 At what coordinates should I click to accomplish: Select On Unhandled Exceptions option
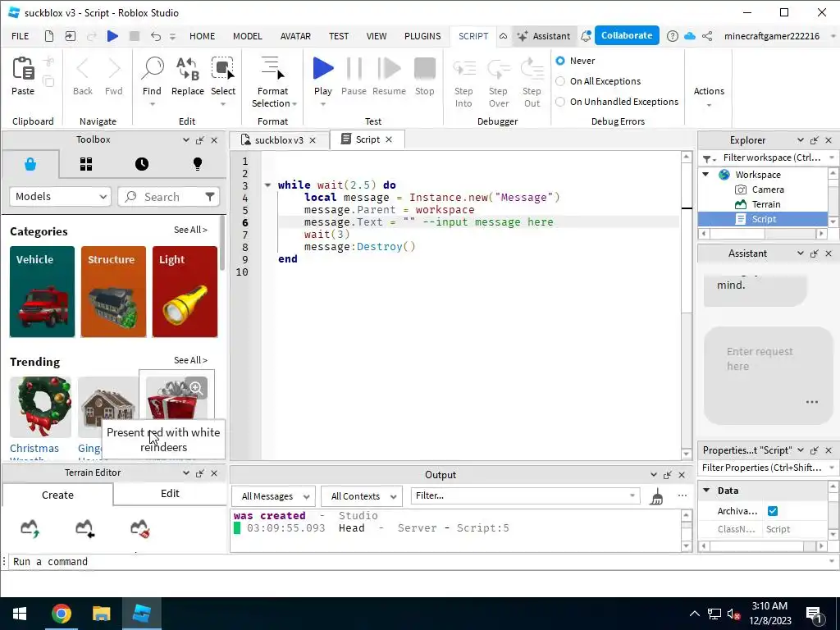560,101
